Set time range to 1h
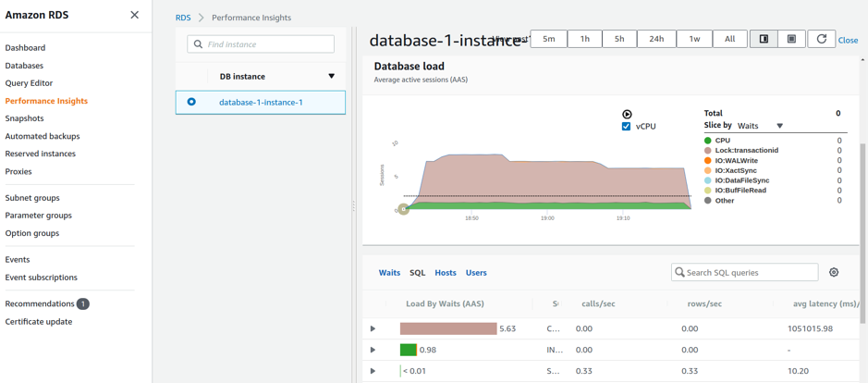Screen dimensions: 868x383 coord(584,40)
